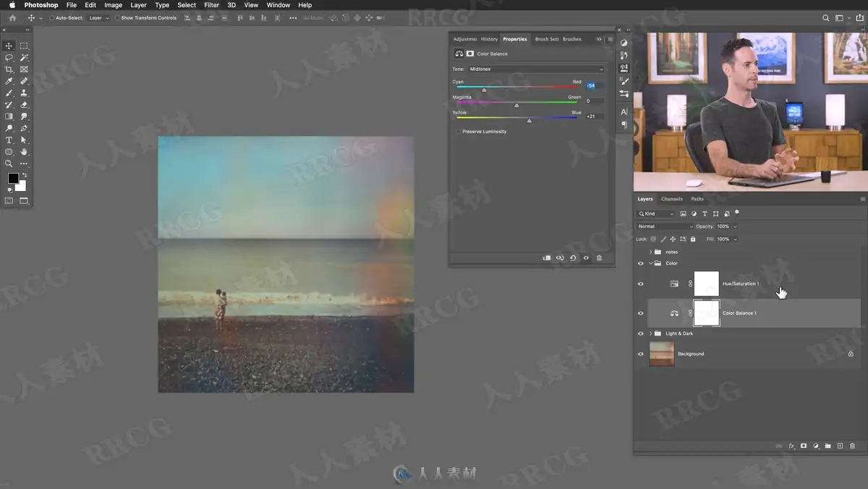
Task: Switch to the Channels tab
Action: pyautogui.click(x=671, y=199)
